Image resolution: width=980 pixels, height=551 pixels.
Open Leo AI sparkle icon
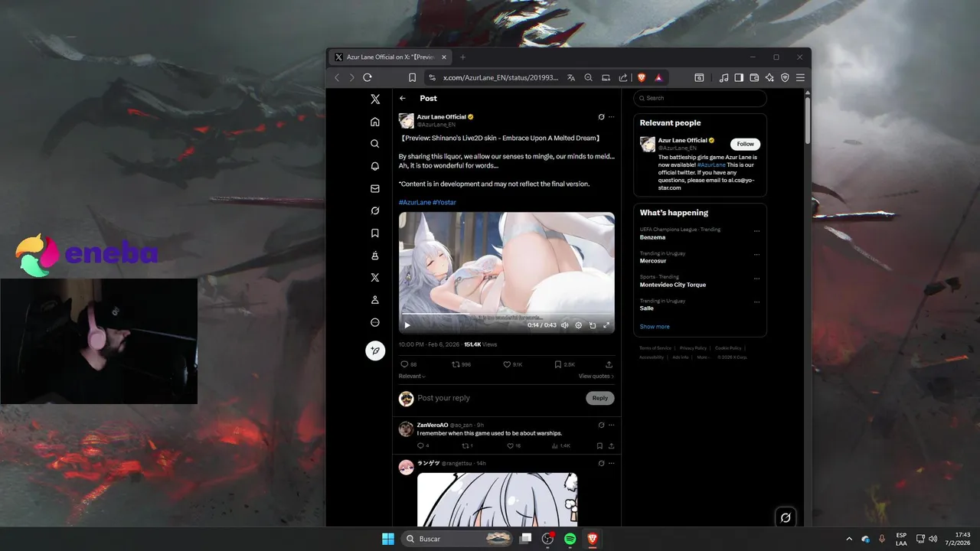point(769,77)
